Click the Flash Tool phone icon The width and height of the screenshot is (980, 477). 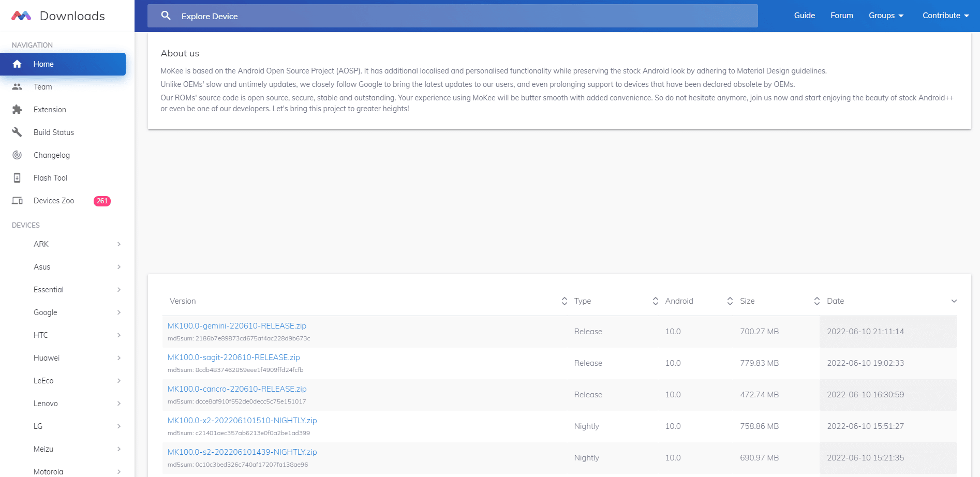click(x=17, y=178)
